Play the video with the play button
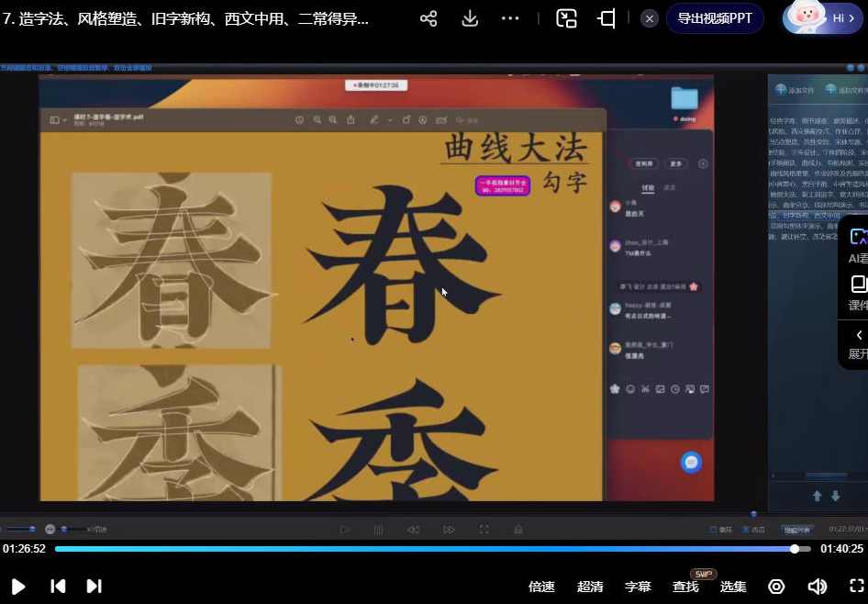The width and height of the screenshot is (868, 604). (x=18, y=586)
